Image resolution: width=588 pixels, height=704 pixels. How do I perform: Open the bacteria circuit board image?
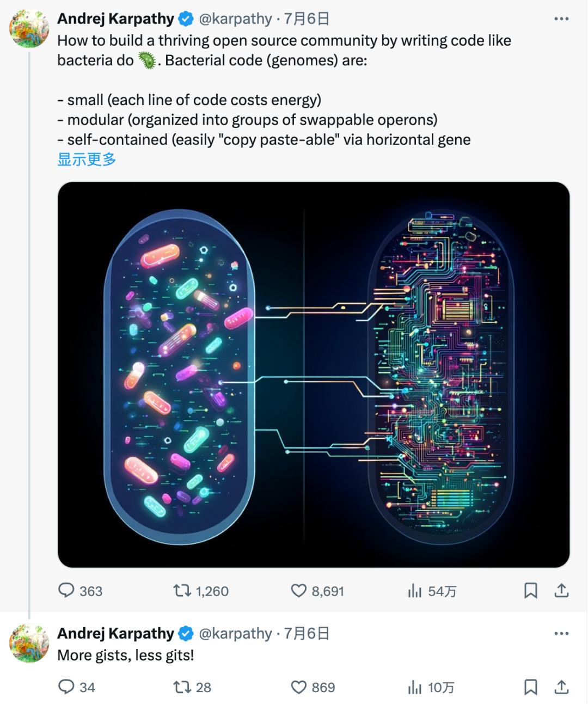(313, 375)
